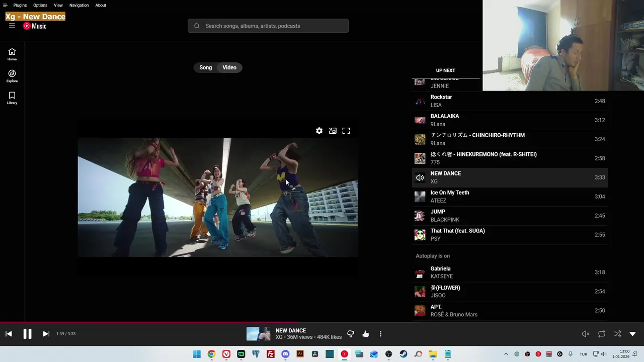This screenshot has width=644, height=362.
Task: Open DaVinci Resolve from the taskbar
Action: click(x=315, y=354)
